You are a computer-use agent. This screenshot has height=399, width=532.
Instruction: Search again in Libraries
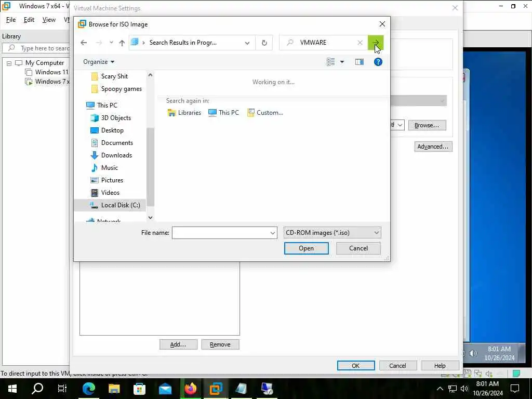pyautogui.click(x=184, y=113)
